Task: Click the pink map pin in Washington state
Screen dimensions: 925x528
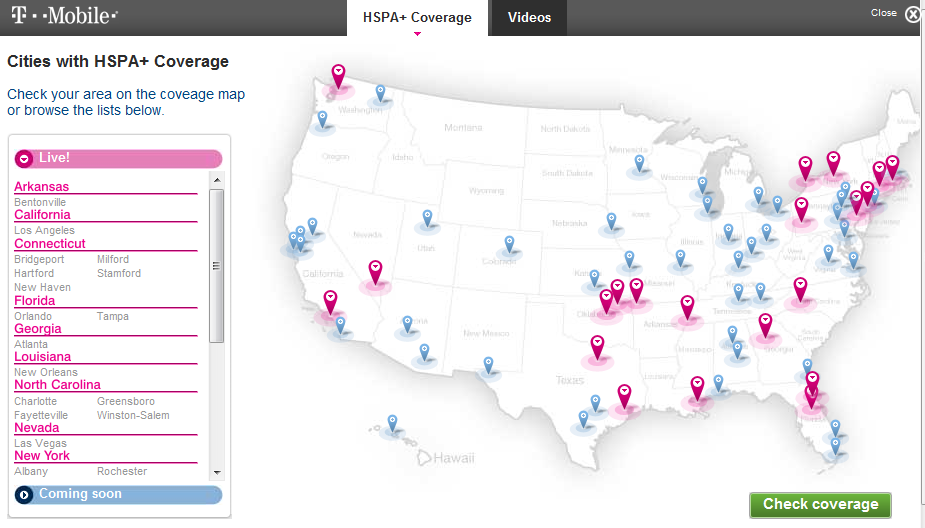Action: click(338, 76)
